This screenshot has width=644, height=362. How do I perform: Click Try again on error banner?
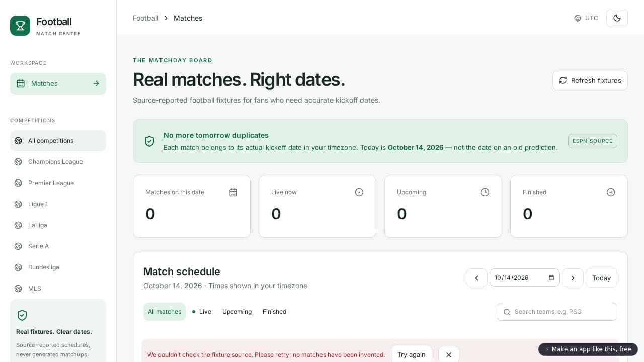[x=411, y=354]
